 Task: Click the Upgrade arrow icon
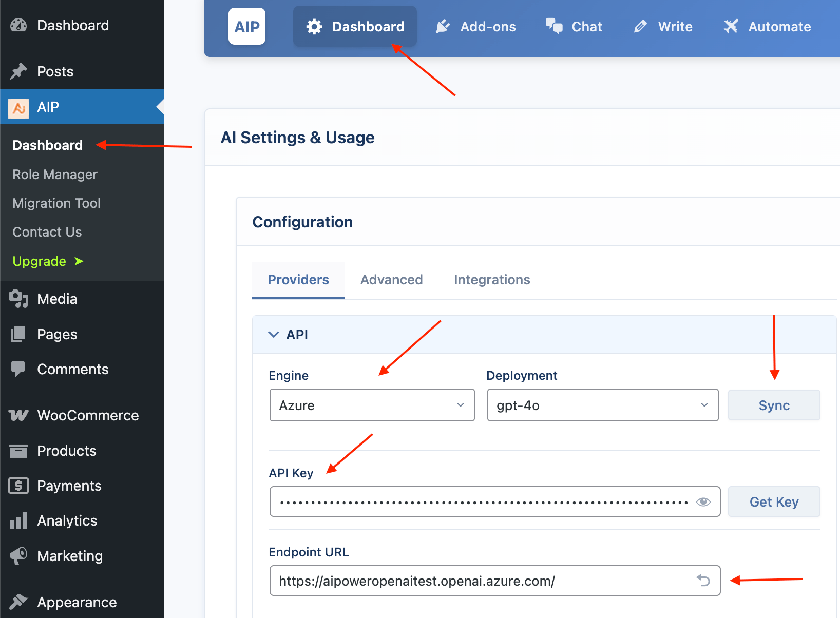click(79, 261)
